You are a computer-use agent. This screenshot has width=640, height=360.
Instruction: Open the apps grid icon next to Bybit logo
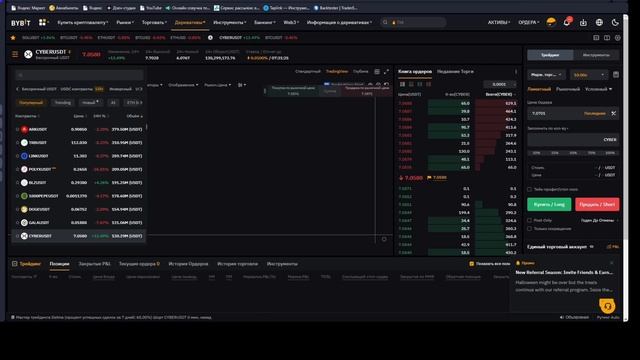(x=42, y=22)
